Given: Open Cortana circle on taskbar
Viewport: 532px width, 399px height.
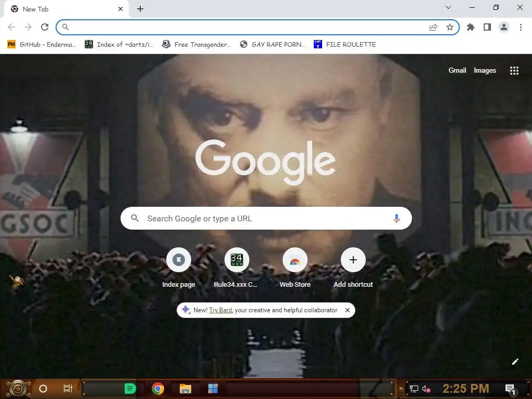Looking at the screenshot, I should pyautogui.click(x=43, y=389).
